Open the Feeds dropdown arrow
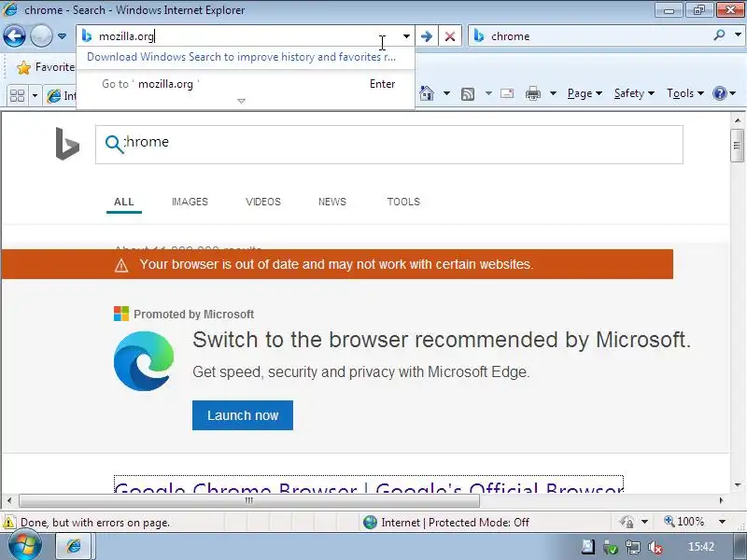This screenshot has width=747, height=560. coord(488,93)
